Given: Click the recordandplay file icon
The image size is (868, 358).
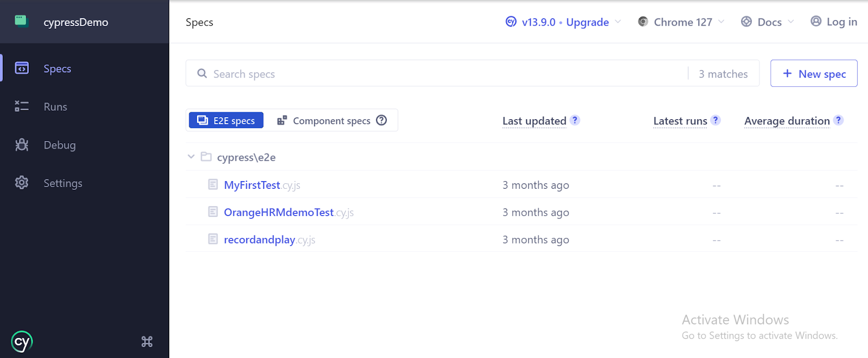Looking at the screenshot, I should pyautogui.click(x=213, y=239).
